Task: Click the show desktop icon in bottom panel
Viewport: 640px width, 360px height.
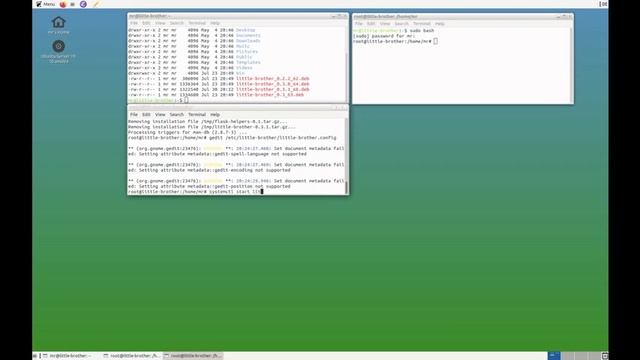Action: click(x=35, y=356)
